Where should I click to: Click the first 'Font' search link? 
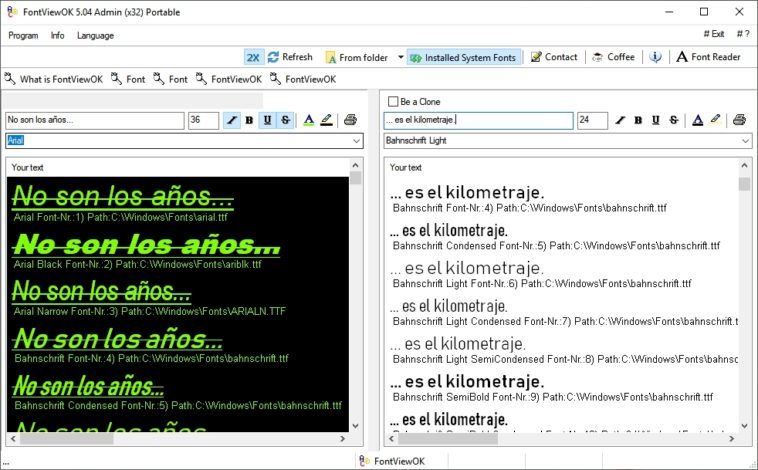tap(128, 79)
